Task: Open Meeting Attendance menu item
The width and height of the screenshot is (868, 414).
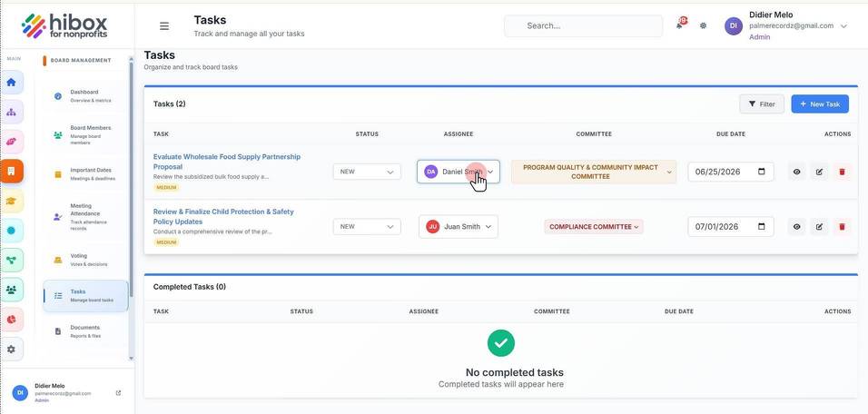Action: pos(86,216)
